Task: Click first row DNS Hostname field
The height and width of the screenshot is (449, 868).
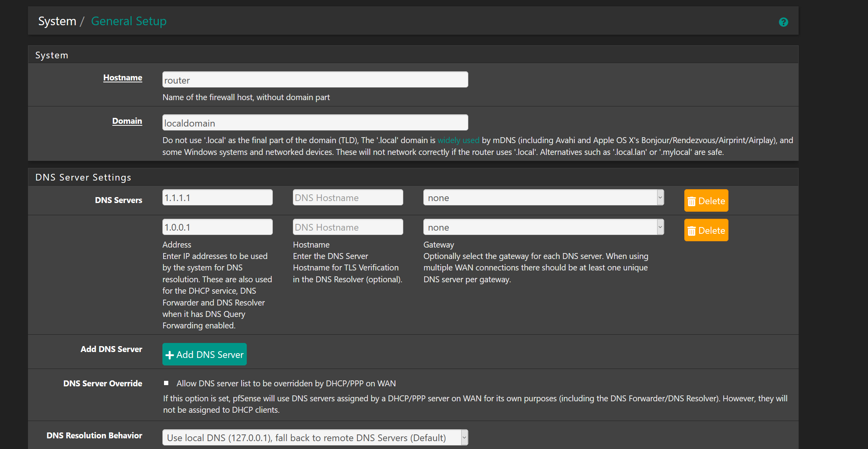Action: pos(348,197)
